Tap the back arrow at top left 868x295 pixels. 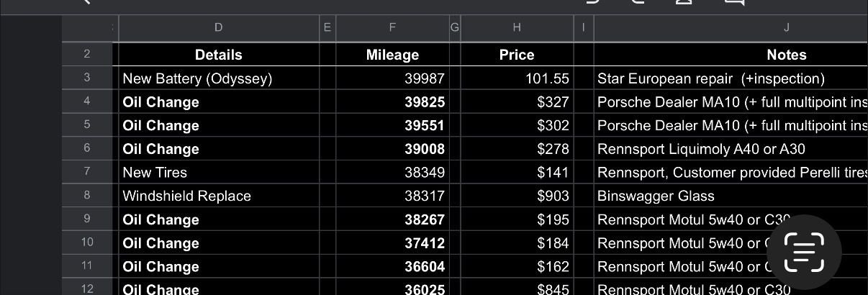[x=86, y=2]
